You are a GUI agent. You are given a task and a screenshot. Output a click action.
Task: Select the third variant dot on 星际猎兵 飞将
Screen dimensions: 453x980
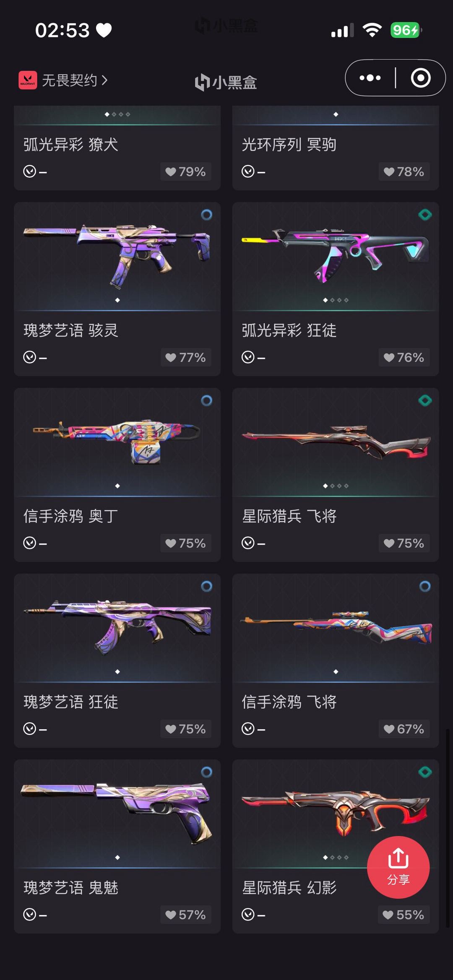pos(339,486)
